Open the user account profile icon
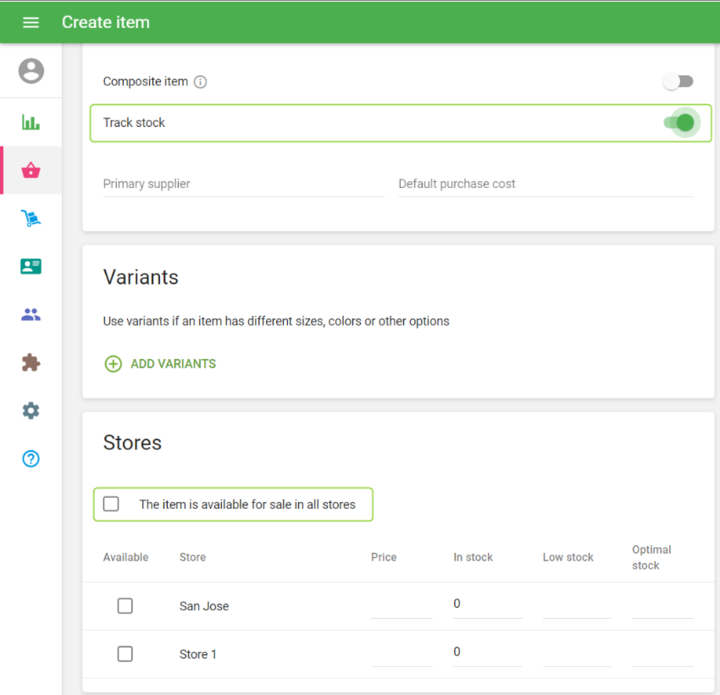This screenshot has width=720, height=695. [x=31, y=71]
